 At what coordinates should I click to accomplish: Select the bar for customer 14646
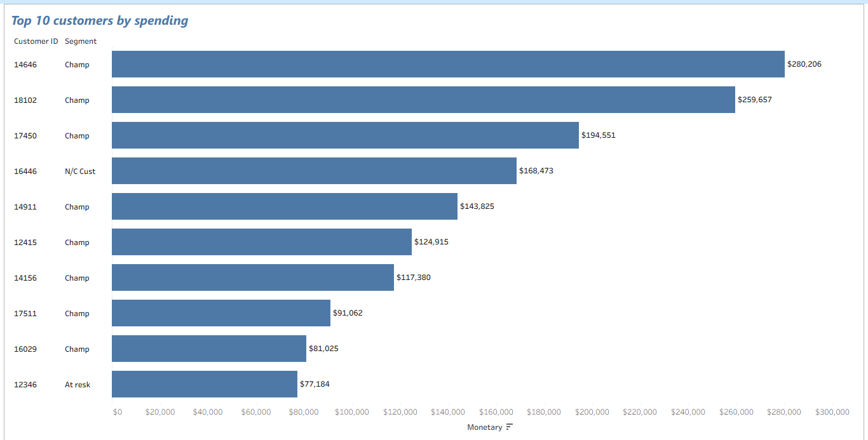pos(448,64)
